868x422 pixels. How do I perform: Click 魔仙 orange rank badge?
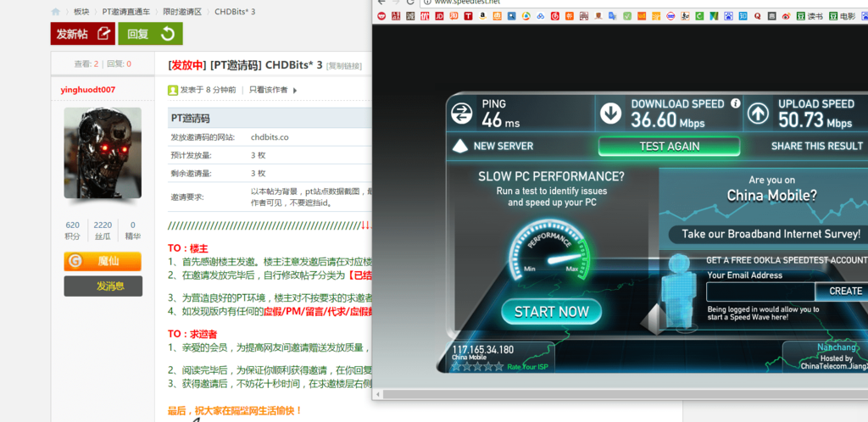103,261
